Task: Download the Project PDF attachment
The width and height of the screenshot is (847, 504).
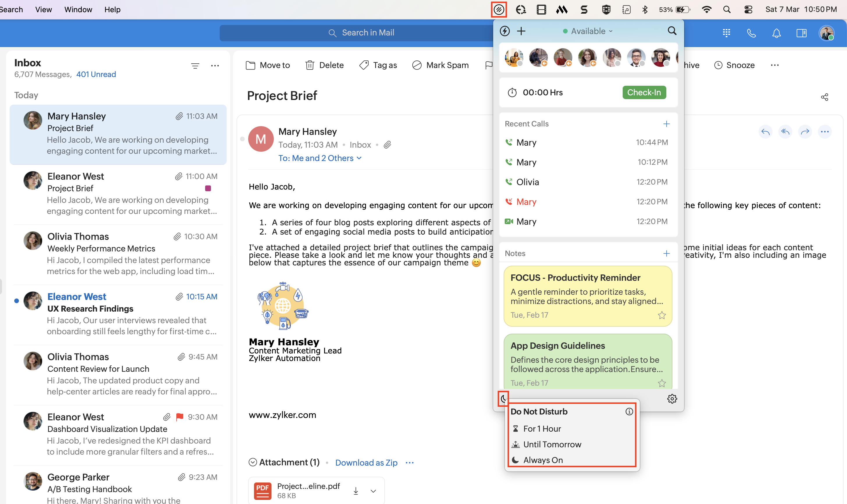Action: coord(356,491)
